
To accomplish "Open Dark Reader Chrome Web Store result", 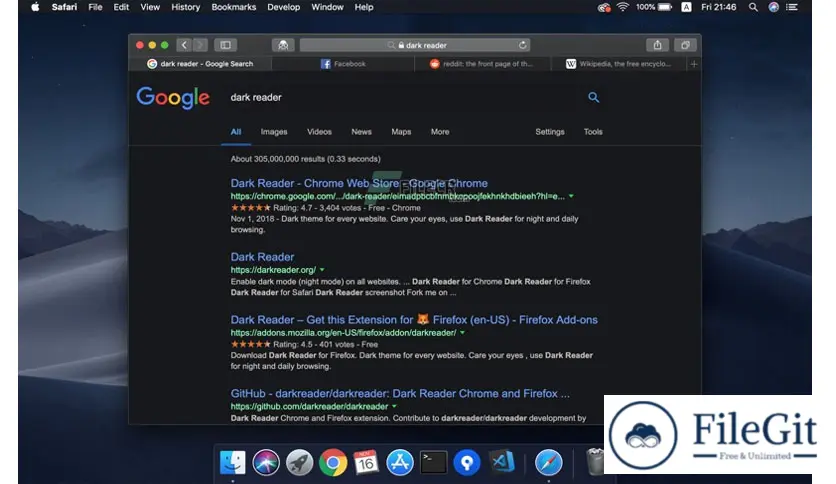I will 359,183.
